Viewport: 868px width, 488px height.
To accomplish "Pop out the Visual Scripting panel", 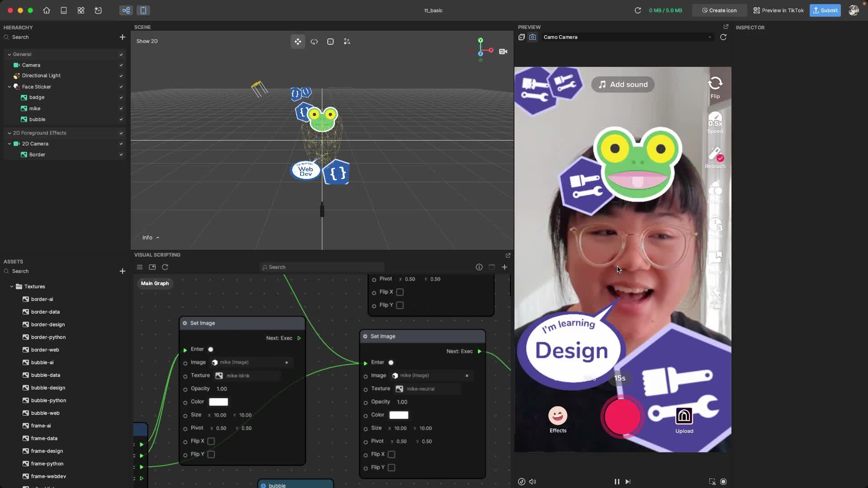I will click(x=508, y=255).
